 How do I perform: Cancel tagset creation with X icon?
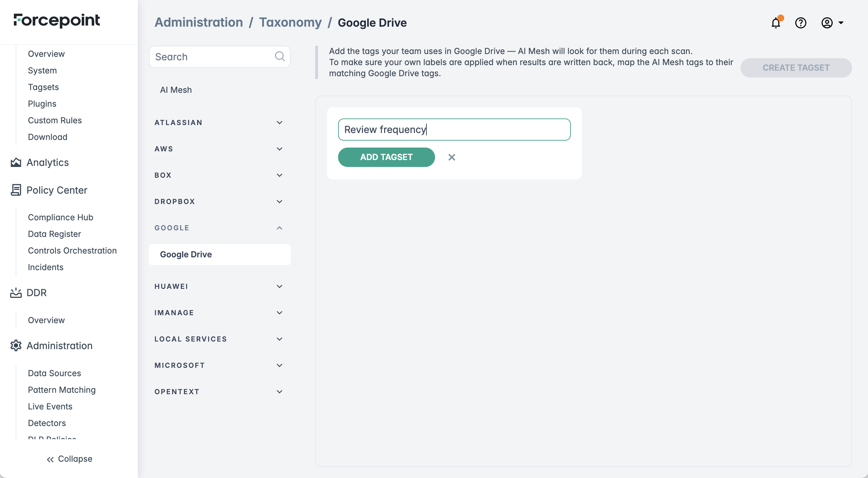(x=452, y=157)
